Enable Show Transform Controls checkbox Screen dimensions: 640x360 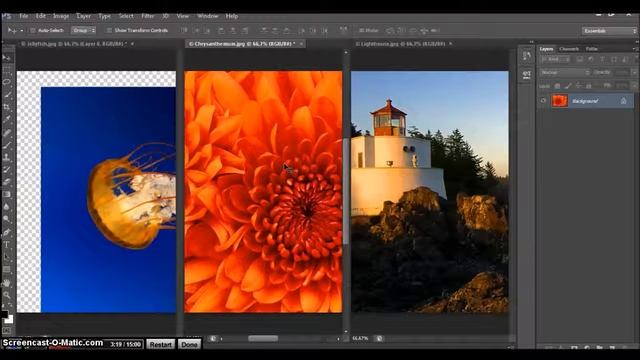[109, 31]
